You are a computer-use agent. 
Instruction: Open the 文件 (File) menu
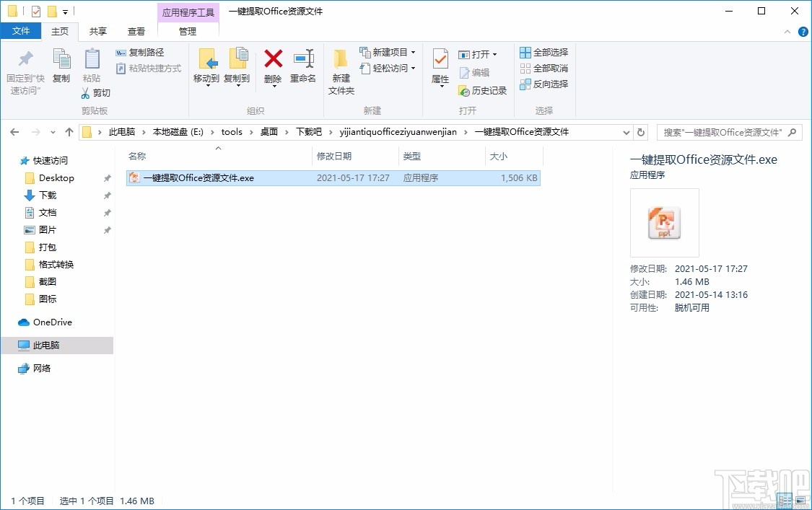coord(21,31)
